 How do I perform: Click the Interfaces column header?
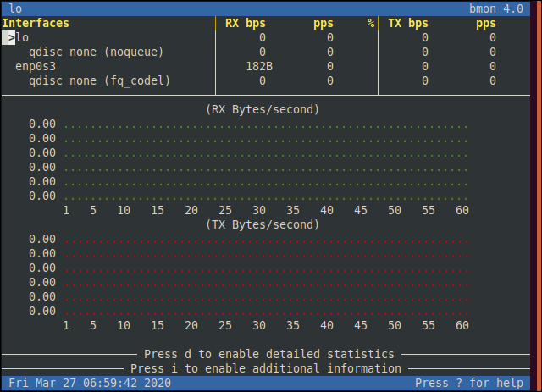(36, 23)
